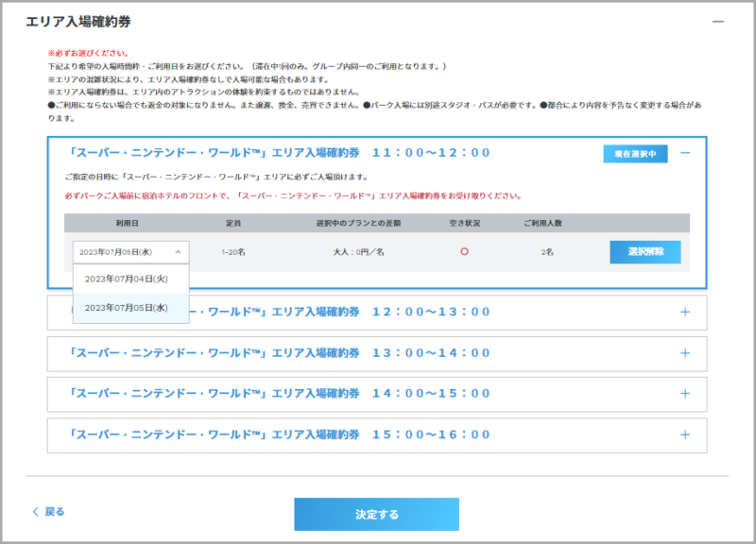Click the 空き状況 column header
Image resolution: width=756 pixels, height=544 pixels.
coord(465,223)
